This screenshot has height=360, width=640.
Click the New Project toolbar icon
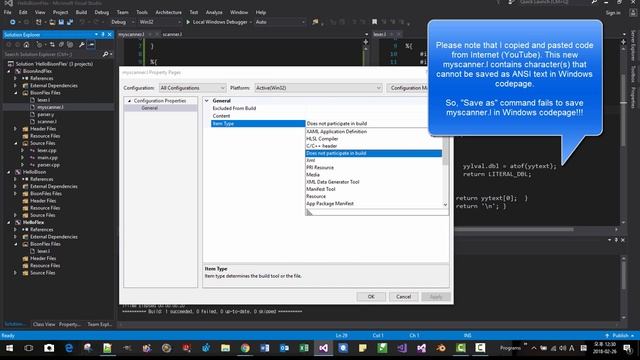pyautogui.click(x=39, y=22)
